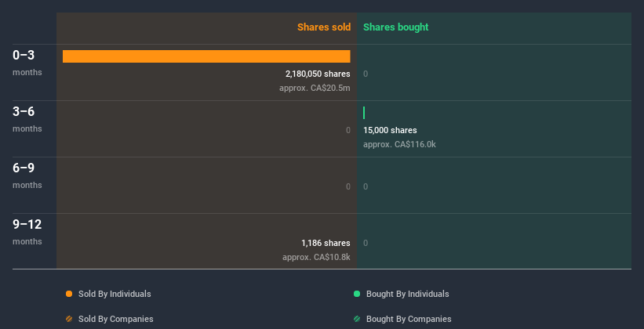This screenshot has width=644, height=329.
Task: Click the 15,000 shares value
Action: pos(390,130)
